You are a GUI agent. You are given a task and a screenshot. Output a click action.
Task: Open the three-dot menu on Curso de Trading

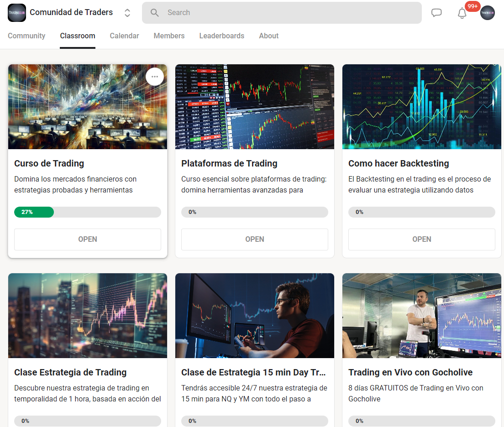pyautogui.click(x=155, y=77)
